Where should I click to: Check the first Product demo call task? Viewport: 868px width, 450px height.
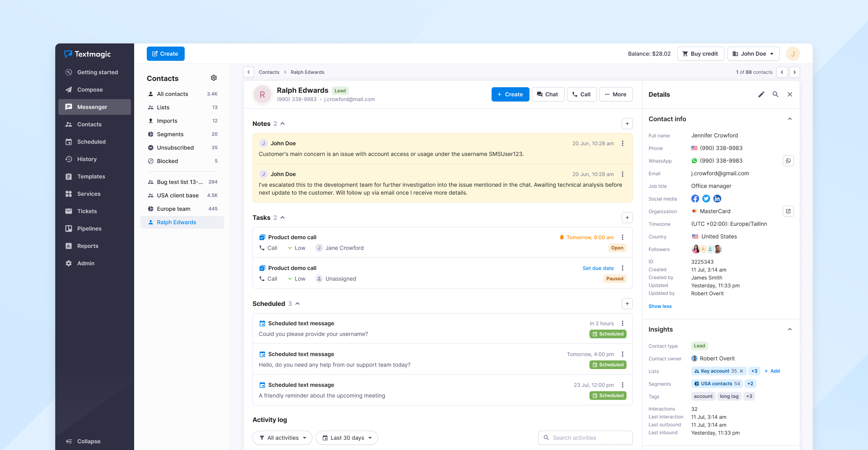coord(262,237)
